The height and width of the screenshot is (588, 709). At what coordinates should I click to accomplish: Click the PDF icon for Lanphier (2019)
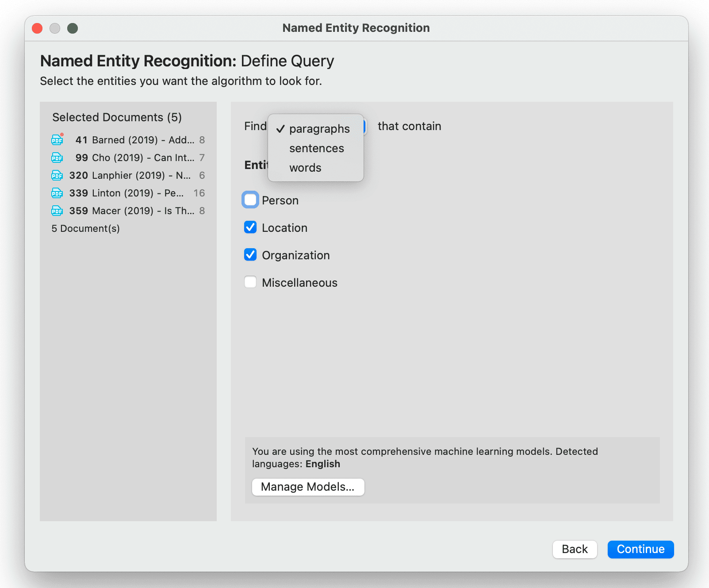click(x=57, y=175)
